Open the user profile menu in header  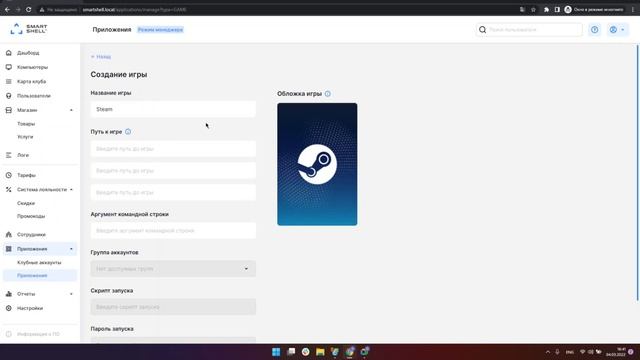coord(617,30)
